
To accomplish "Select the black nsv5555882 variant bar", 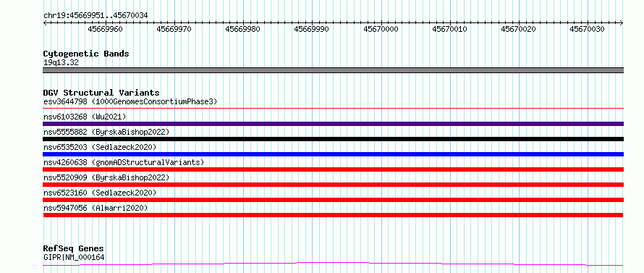I will pyautogui.click(x=333, y=139).
